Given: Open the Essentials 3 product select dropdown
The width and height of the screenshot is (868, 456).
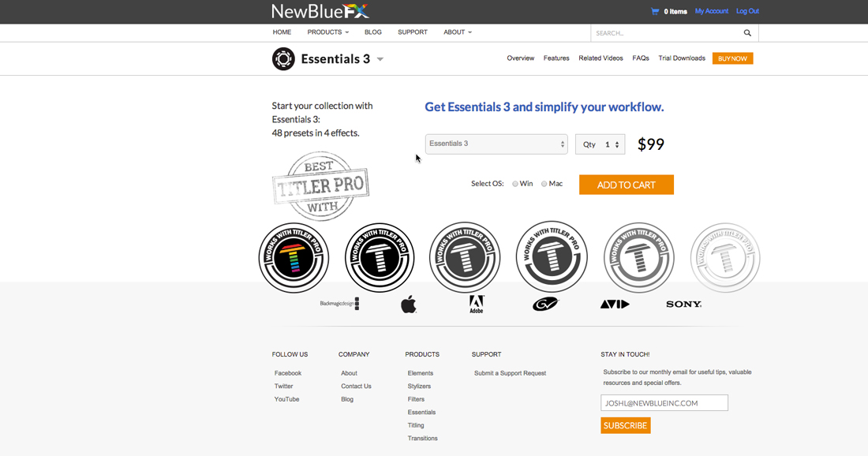Looking at the screenshot, I should (x=496, y=144).
